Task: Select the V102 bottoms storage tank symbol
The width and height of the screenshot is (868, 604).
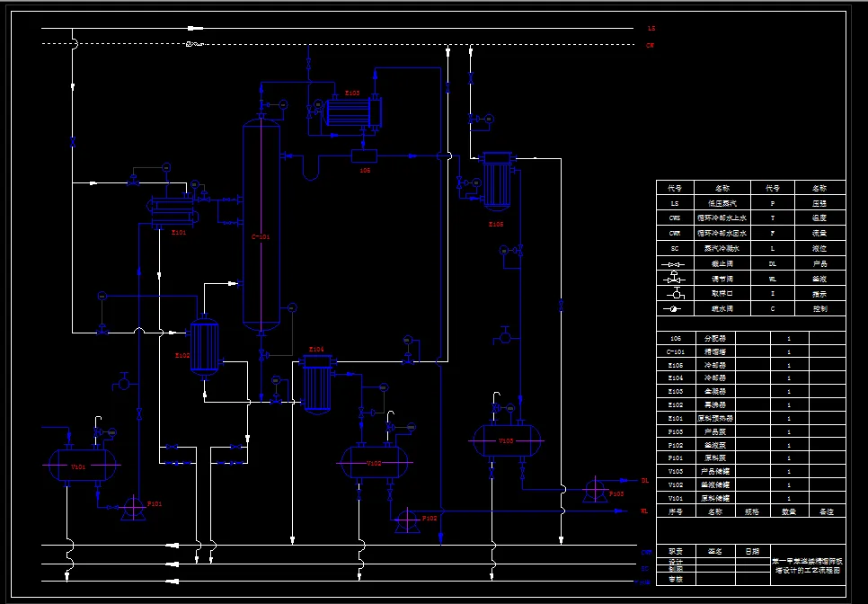Action: tap(374, 462)
